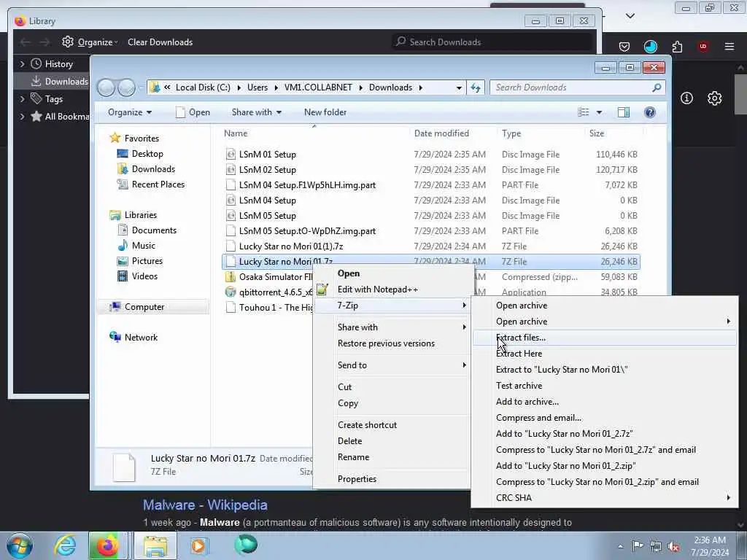747x560 pixels.
Task: Select Osaka Simulator zip file icon
Action: click(231, 276)
